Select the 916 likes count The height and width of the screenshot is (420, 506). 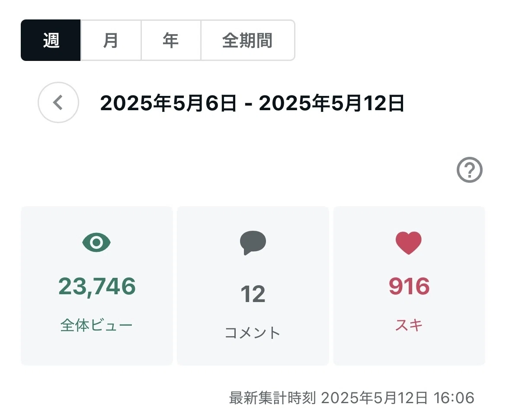[409, 286]
